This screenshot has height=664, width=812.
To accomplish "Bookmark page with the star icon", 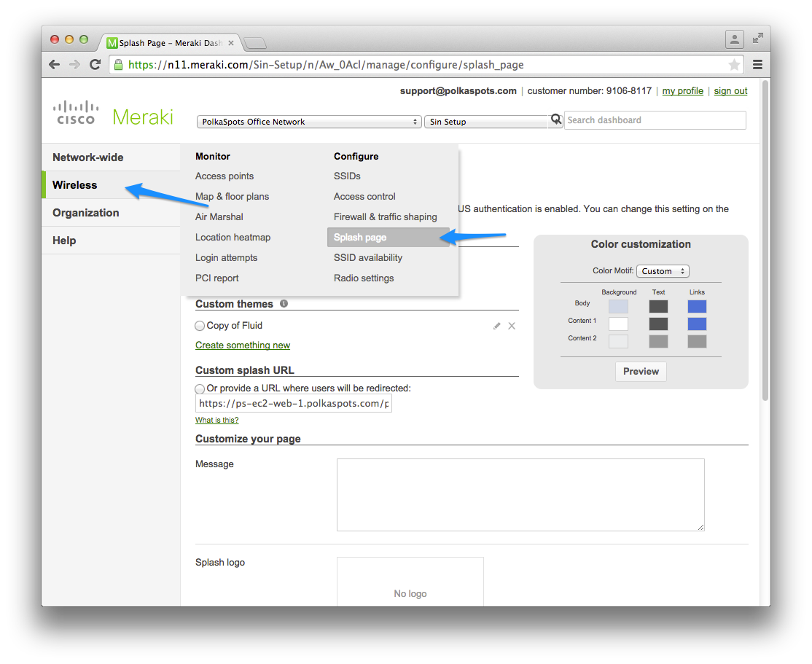I will pos(734,65).
